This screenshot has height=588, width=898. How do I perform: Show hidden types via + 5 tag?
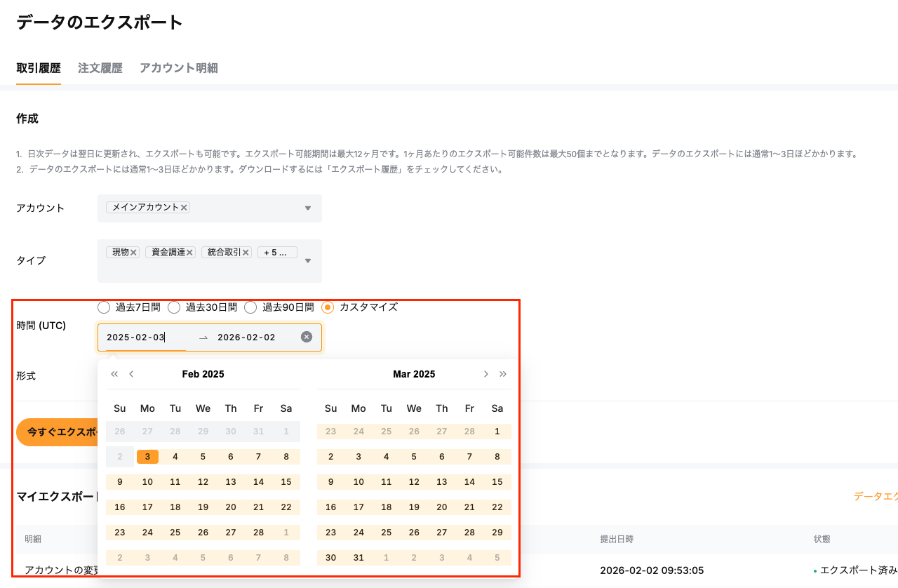[x=276, y=252]
